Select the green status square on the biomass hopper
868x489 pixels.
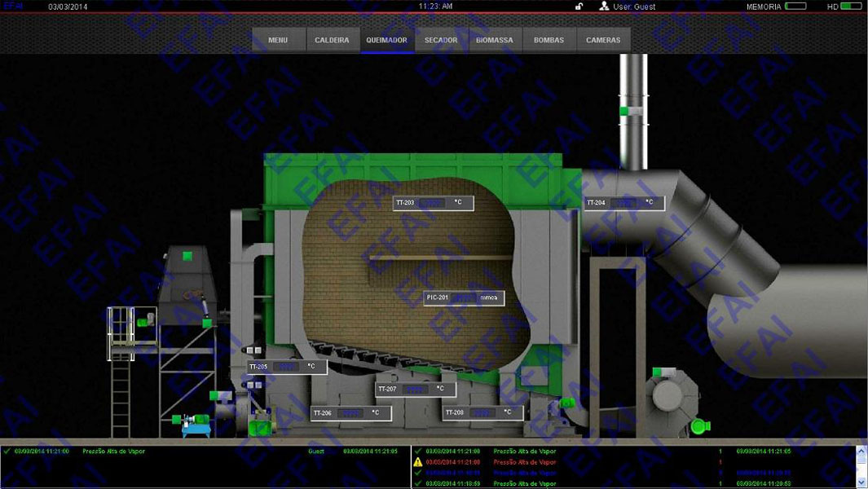tap(187, 256)
